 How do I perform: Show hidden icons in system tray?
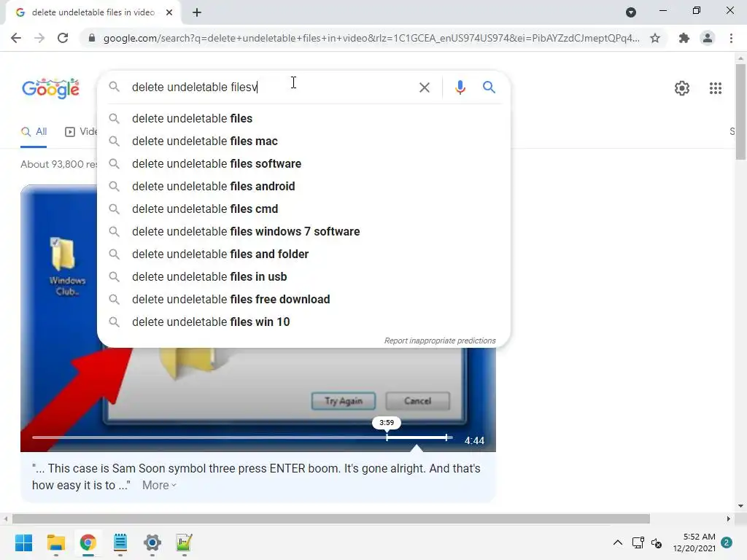617,542
